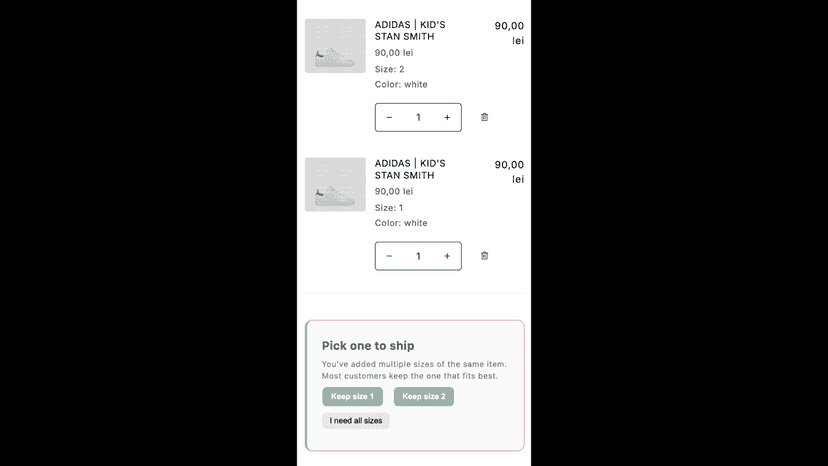Click the Size: 1 variant label

(x=389, y=208)
